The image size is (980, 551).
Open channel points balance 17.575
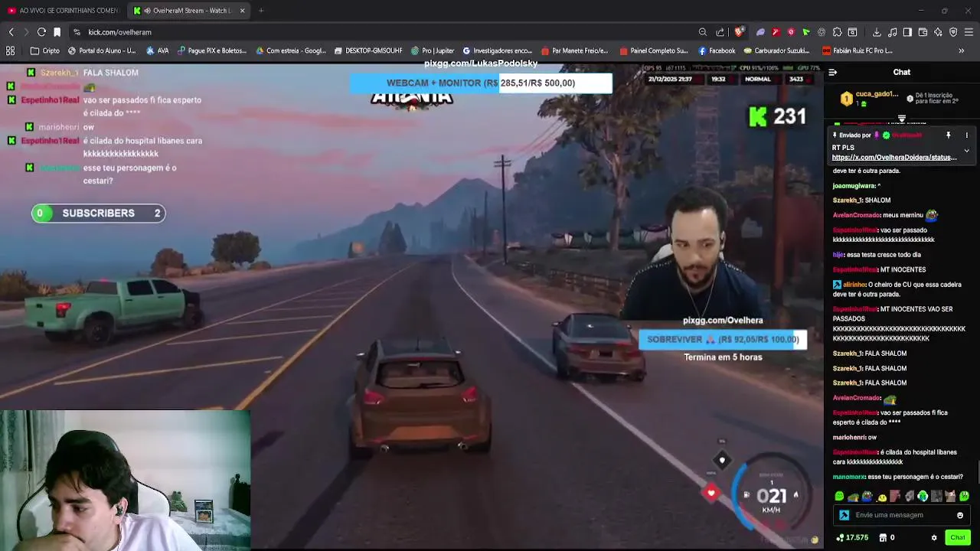[x=852, y=537]
